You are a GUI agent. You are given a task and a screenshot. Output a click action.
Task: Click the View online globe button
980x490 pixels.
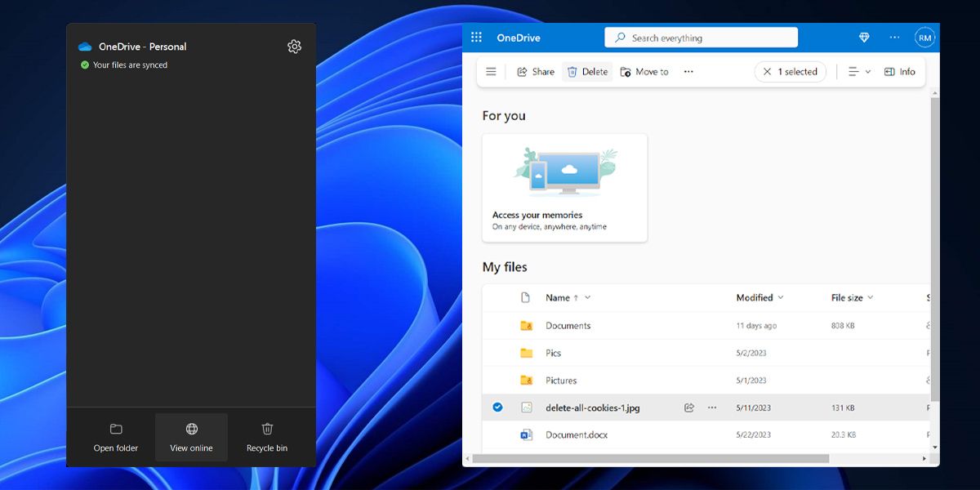[x=191, y=438]
